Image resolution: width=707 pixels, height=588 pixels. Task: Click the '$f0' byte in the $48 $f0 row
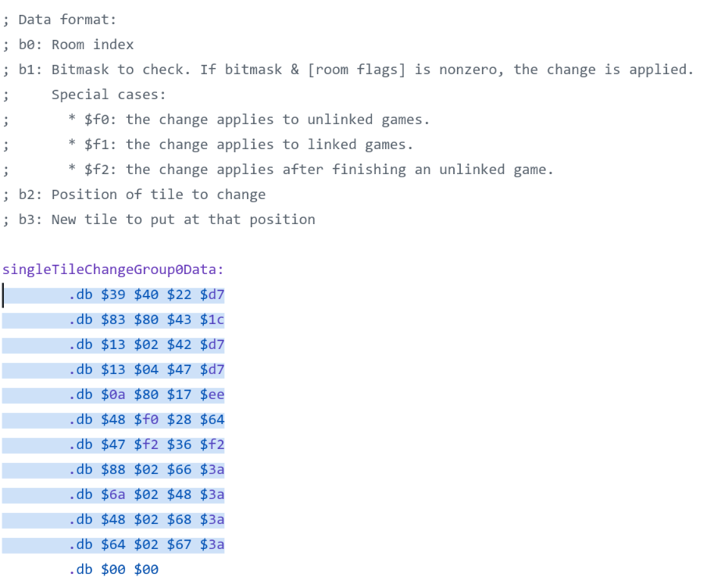[x=146, y=419]
